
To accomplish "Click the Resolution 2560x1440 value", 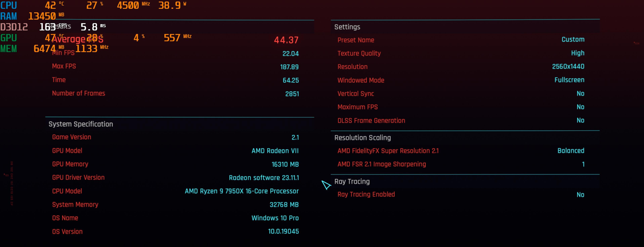I will point(568,66).
